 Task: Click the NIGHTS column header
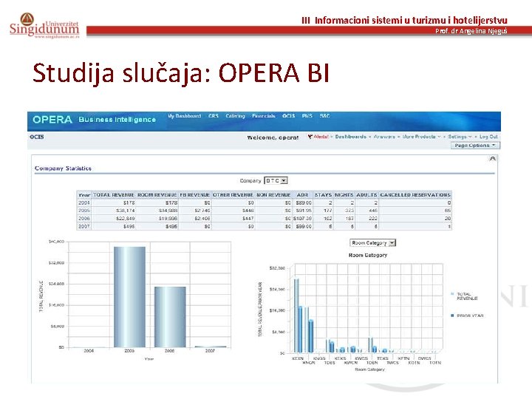click(x=344, y=195)
